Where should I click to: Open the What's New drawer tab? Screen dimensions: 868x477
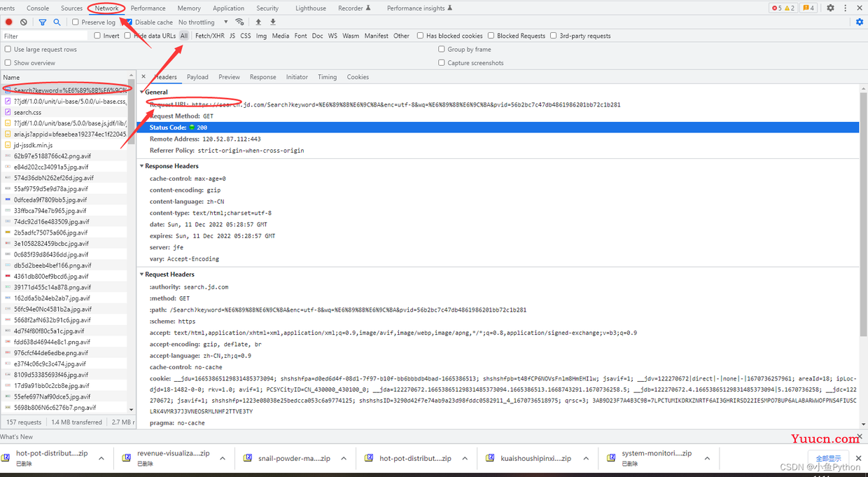[x=16, y=436]
